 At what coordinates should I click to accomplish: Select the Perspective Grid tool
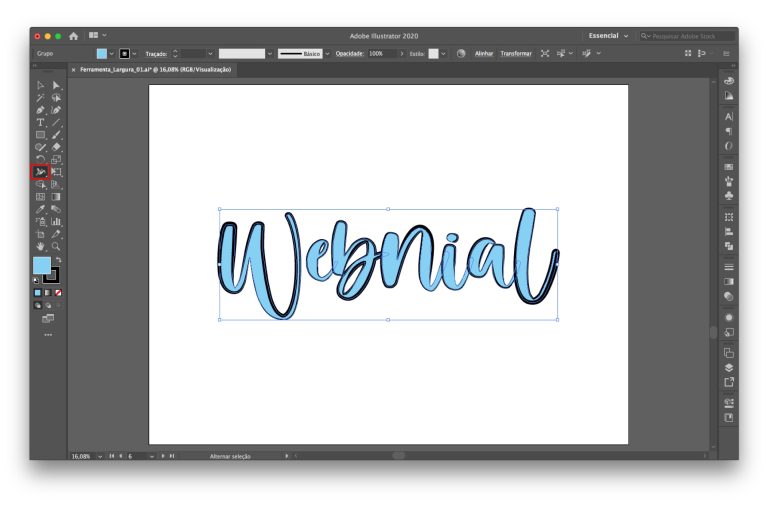(56, 185)
